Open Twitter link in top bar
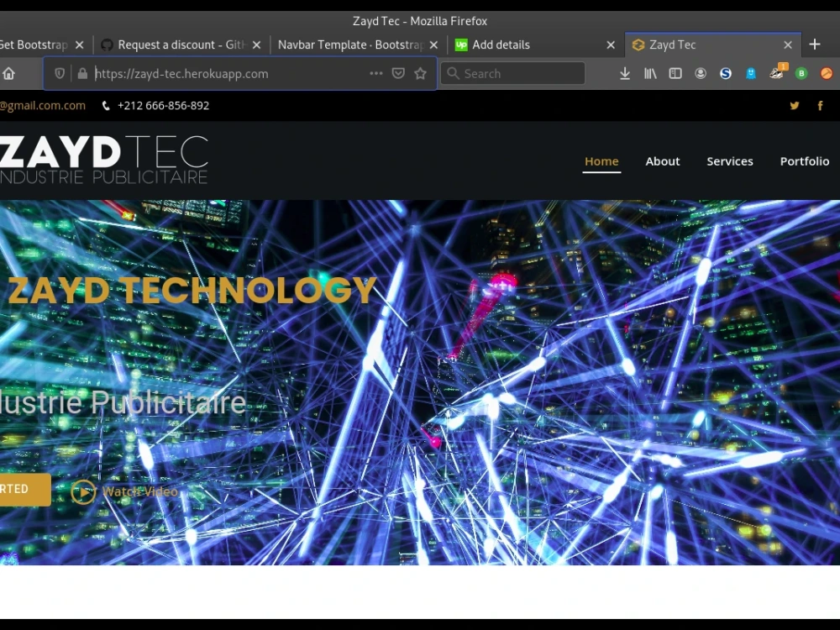The image size is (840, 630). point(795,106)
